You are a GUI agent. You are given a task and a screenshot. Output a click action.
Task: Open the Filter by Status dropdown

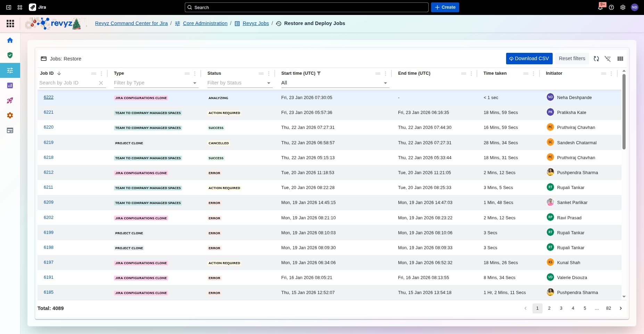pyautogui.click(x=269, y=83)
